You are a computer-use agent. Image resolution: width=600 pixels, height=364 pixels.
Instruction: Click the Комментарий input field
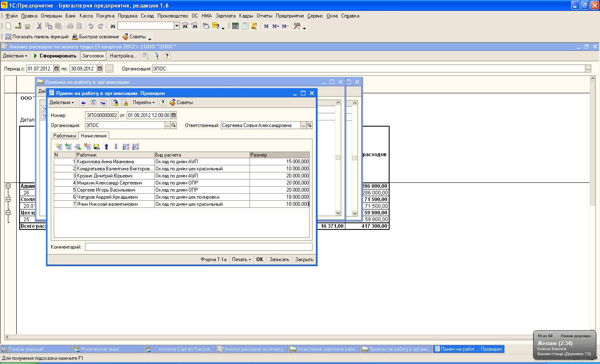point(198,247)
